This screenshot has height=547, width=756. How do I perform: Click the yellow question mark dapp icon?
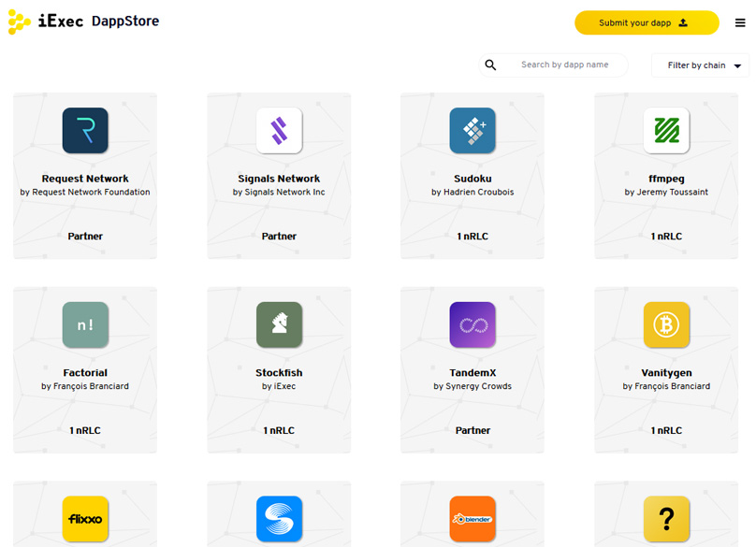(666, 519)
